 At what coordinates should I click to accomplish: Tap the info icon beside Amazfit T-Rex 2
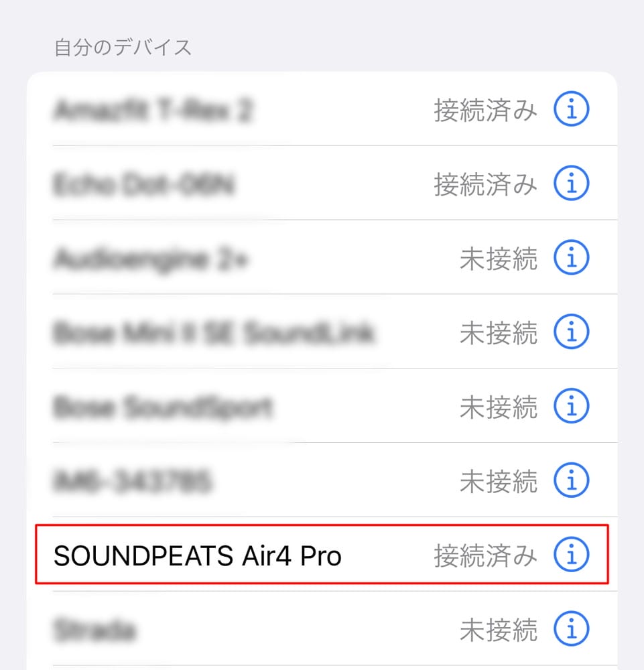pos(572,109)
